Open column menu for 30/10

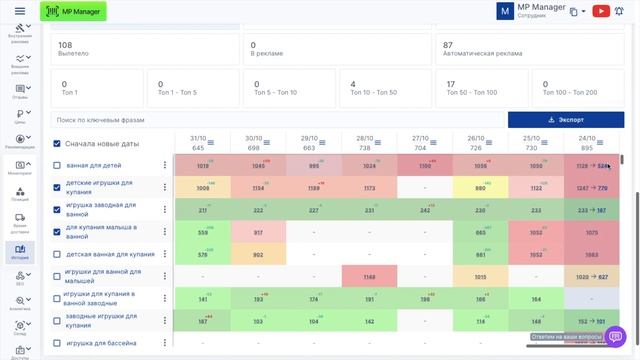(x=267, y=142)
